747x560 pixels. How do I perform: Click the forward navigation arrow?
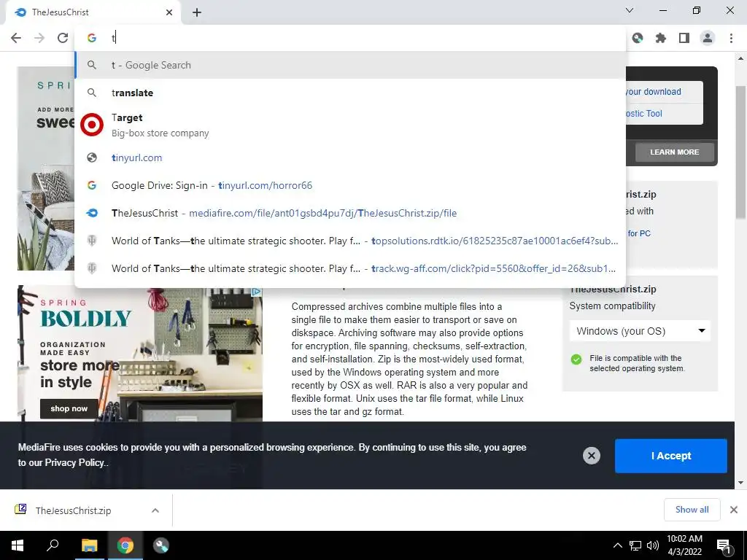39,38
